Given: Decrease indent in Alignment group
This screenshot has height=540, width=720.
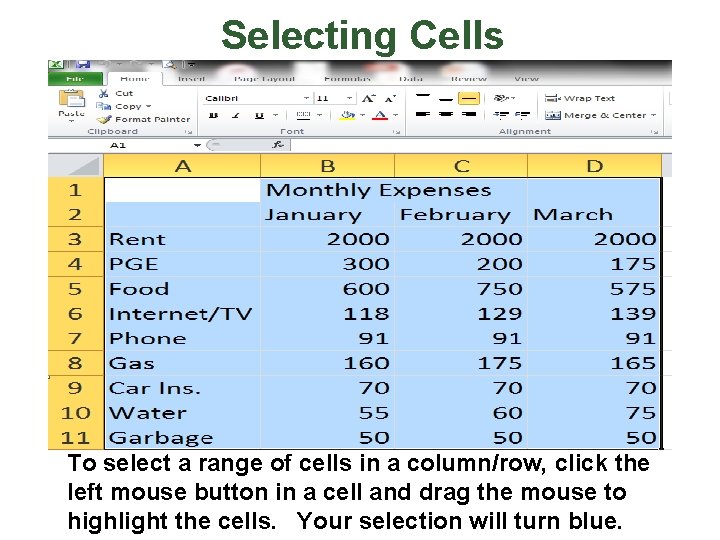Looking at the screenshot, I should (x=501, y=115).
